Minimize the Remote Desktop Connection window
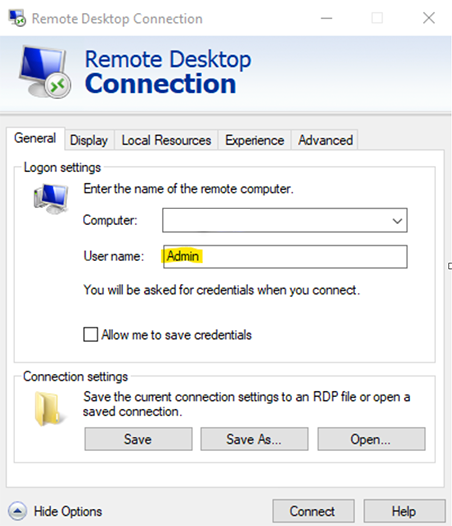 pyautogui.click(x=327, y=18)
